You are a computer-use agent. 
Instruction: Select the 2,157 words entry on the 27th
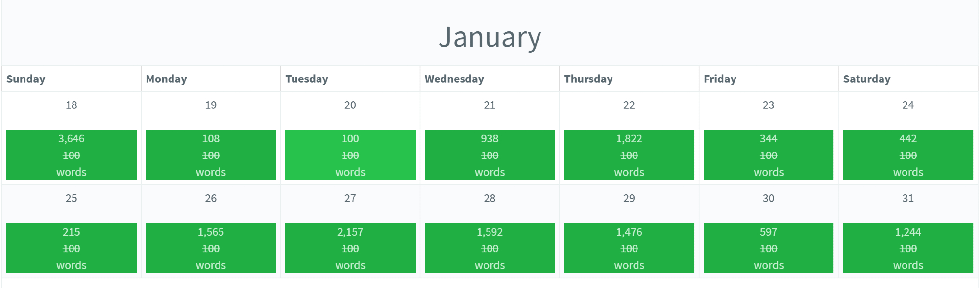click(350, 248)
